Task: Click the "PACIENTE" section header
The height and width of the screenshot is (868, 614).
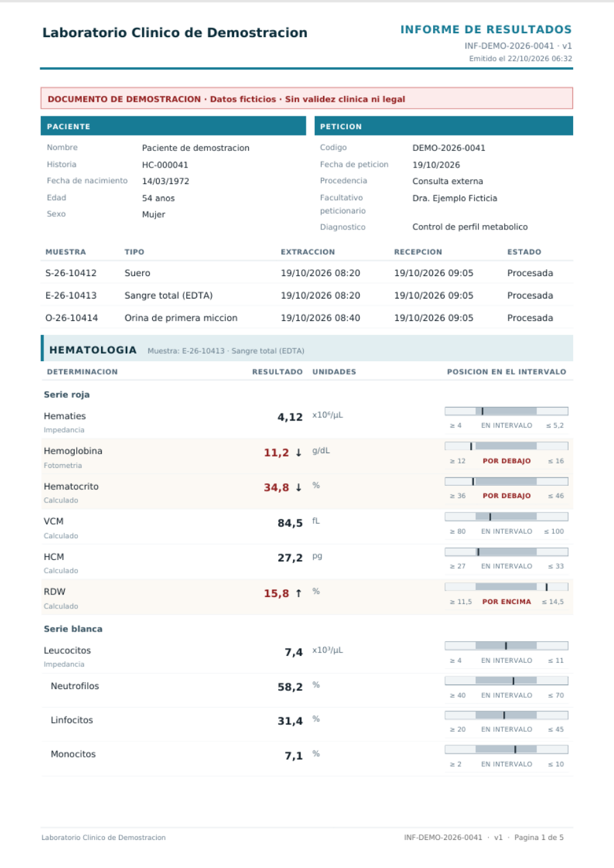Action: [x=173, y=126]
